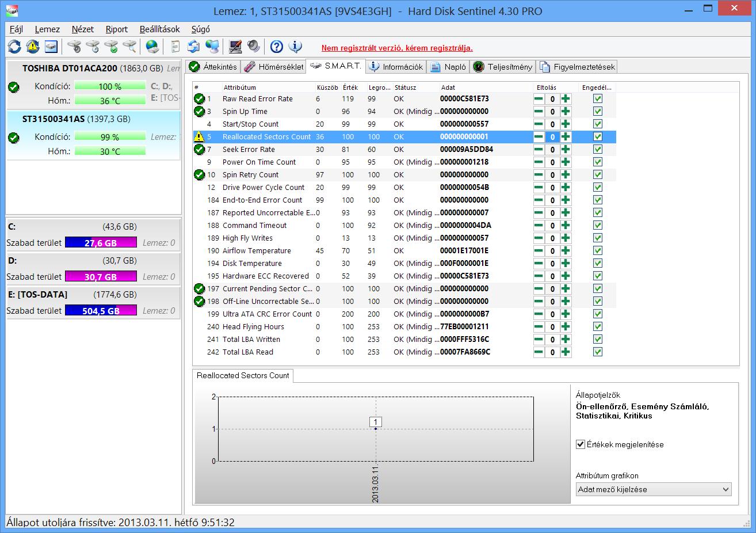The width and height of the screenshot is (756, 533).
Task: Click the green check icon on Seek Error Rate
Action: (199, 150)
